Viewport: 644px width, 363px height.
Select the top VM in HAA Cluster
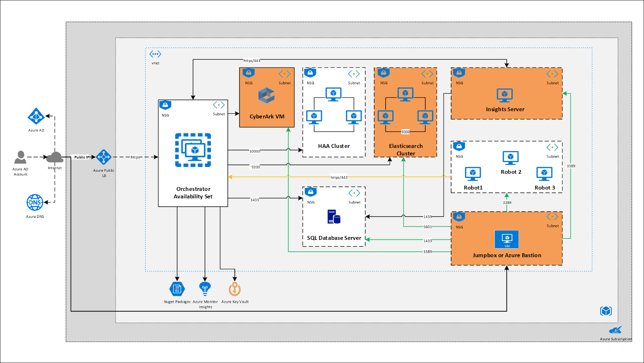pos(333,94)
